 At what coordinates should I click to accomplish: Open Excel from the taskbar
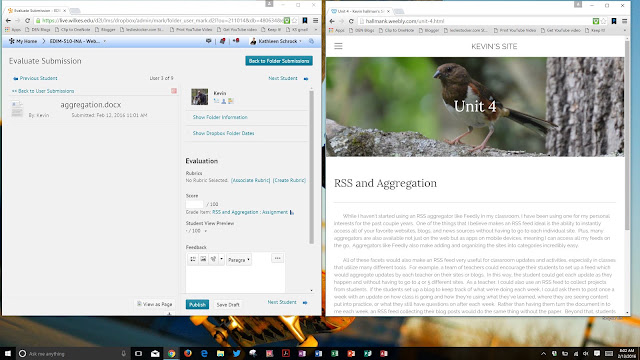tap(335, 353)
